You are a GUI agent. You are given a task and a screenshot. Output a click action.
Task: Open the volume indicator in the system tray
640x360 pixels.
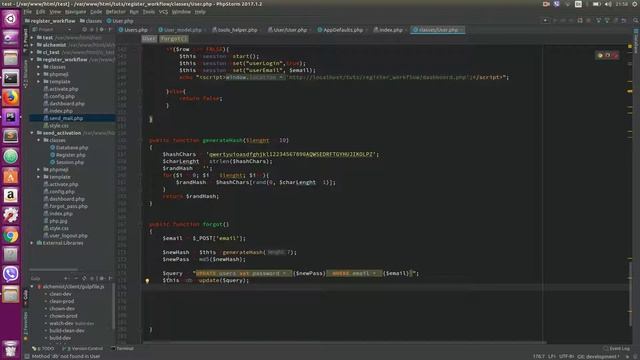click(x=608, y=4)
